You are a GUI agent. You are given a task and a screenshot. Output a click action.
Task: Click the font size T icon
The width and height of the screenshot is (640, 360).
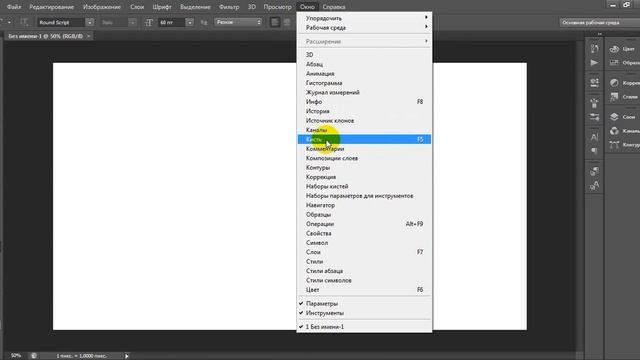(x=149, y=22)
